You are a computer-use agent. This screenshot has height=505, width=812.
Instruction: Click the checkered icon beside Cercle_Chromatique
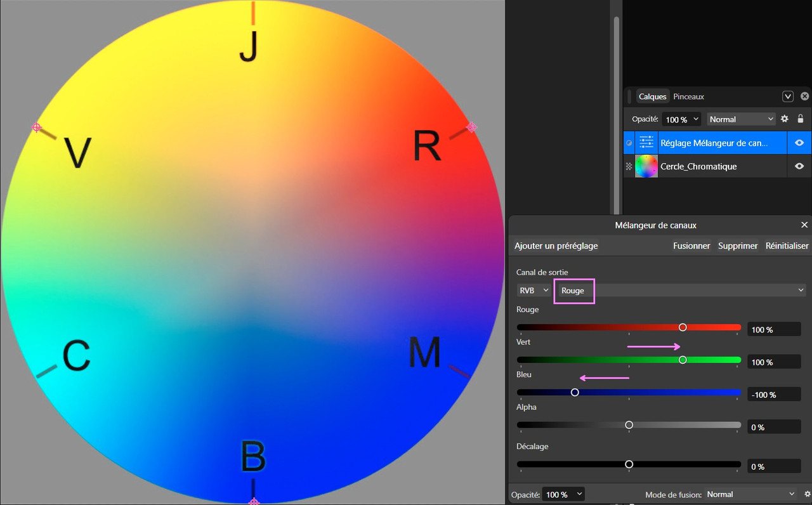[x=629, y=166]
